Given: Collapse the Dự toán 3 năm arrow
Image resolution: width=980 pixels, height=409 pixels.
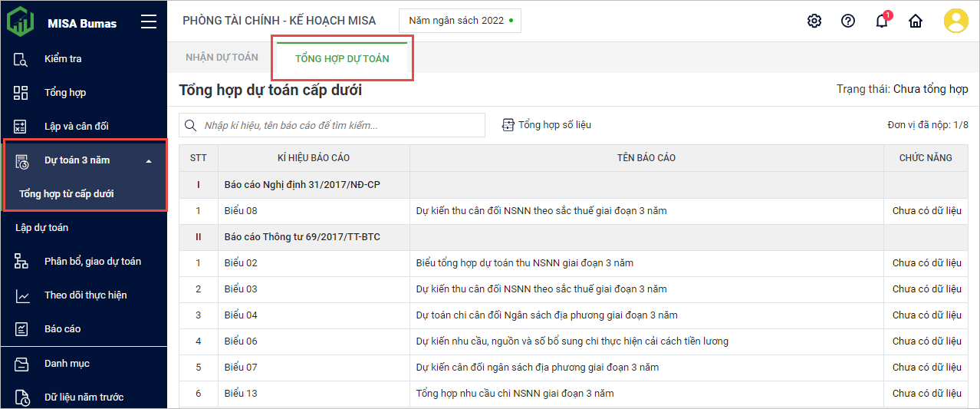Looking at the screenshot, I should click(x=149, y=161).
